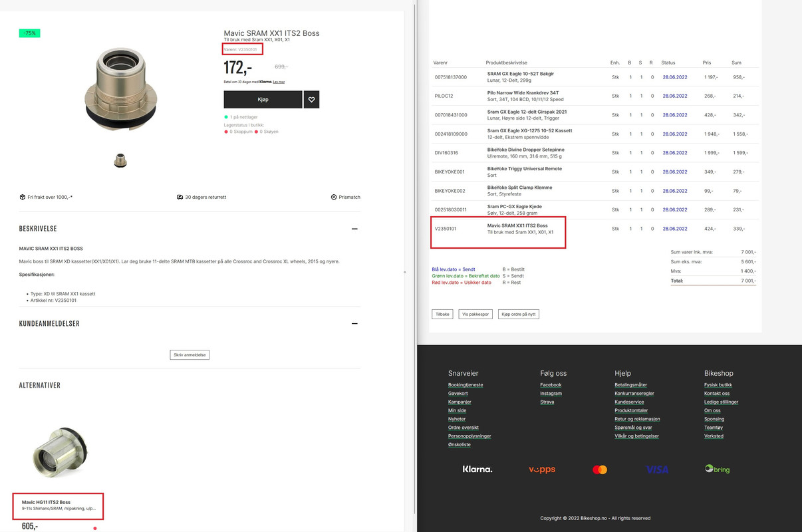Screen dimensions: 802x532
Task: Open Min side footer link
Action: (x=457, y=411)
